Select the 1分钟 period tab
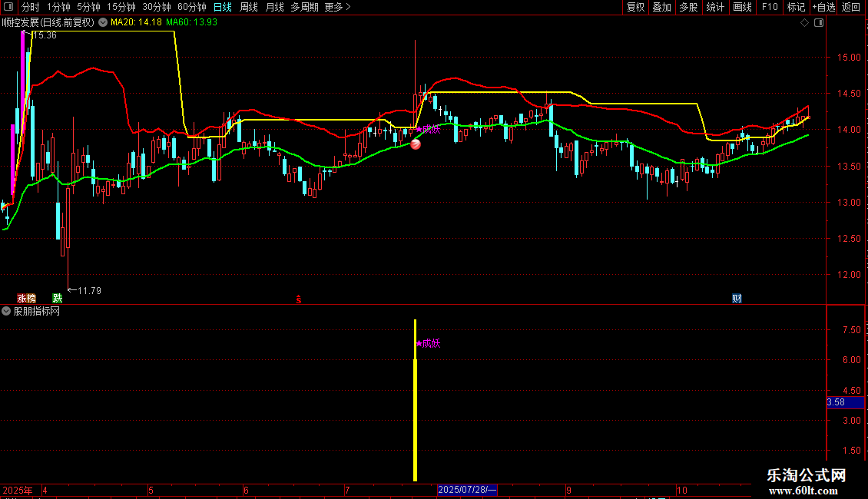This screenshot has width=868, height=499. pos(58,7)
